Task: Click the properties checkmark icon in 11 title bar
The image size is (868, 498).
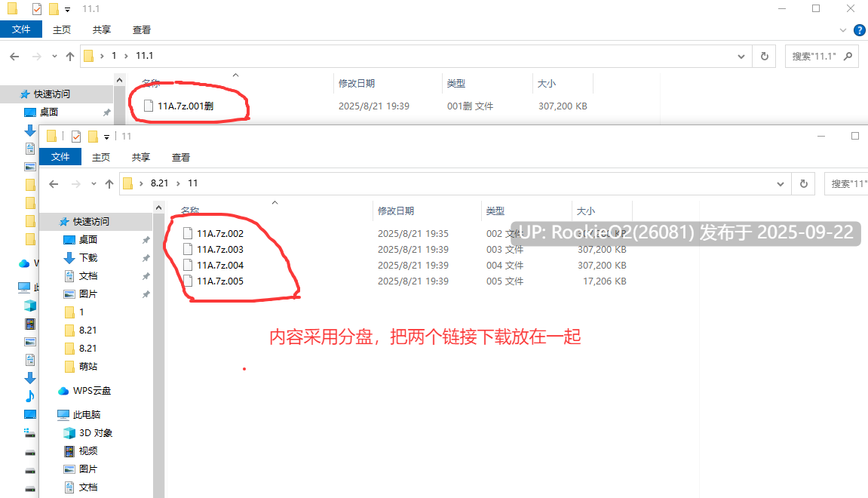Action: (76, 137)
